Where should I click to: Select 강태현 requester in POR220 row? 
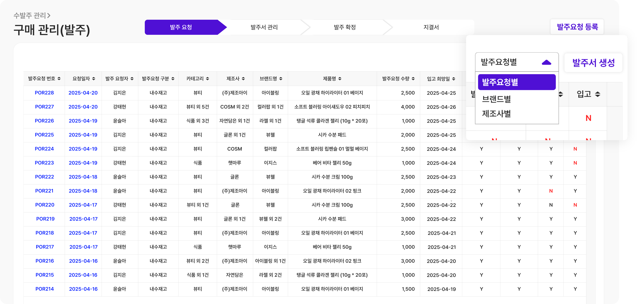[119, 205]
